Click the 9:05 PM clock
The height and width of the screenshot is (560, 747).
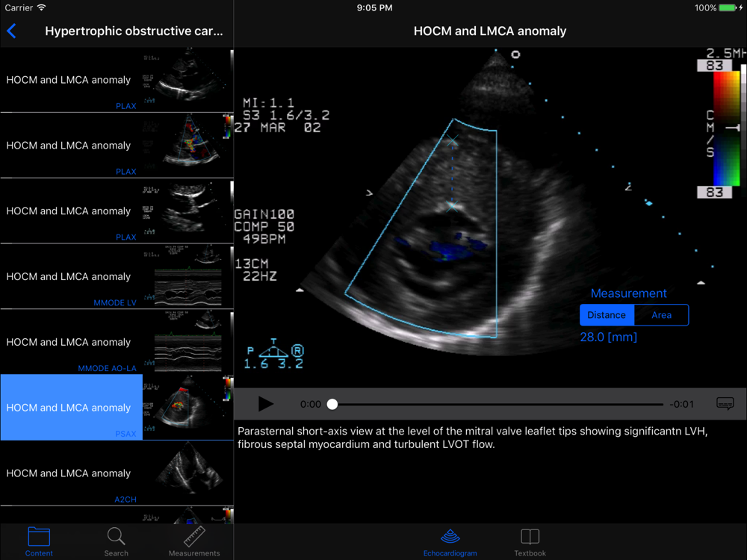click(374, 7)
